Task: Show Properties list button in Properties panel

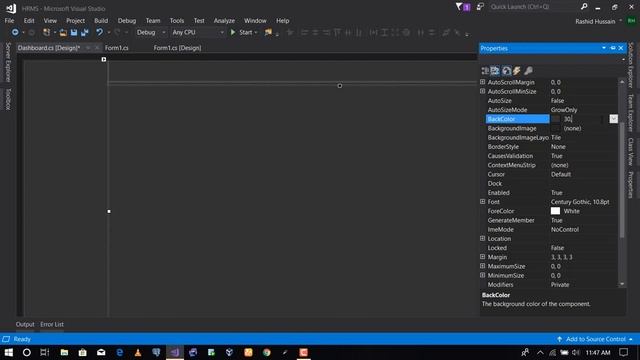Action: pyautogui.click(x=506, y=71)
